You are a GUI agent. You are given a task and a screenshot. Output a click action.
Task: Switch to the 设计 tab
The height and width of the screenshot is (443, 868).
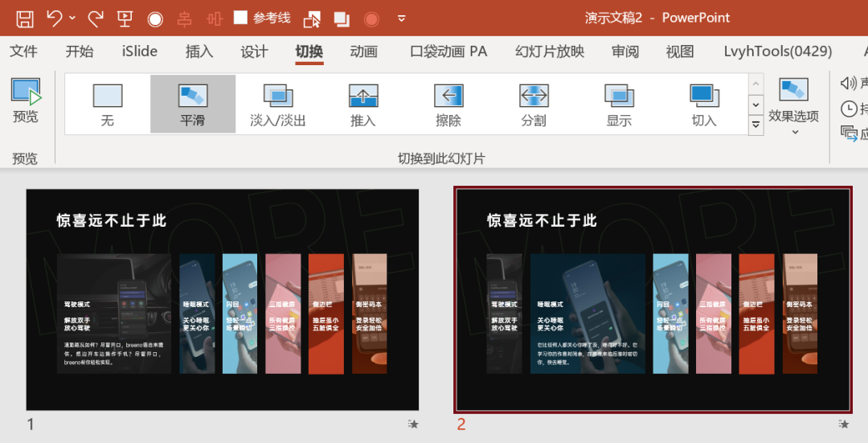[x=254, y=51]
